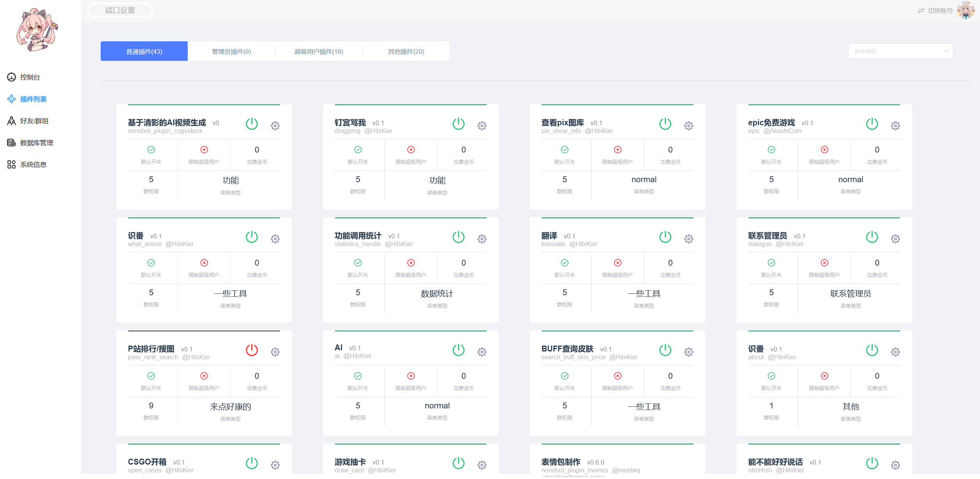Disable 联系管理员 plugin with power button

click(x=872, y=237)
